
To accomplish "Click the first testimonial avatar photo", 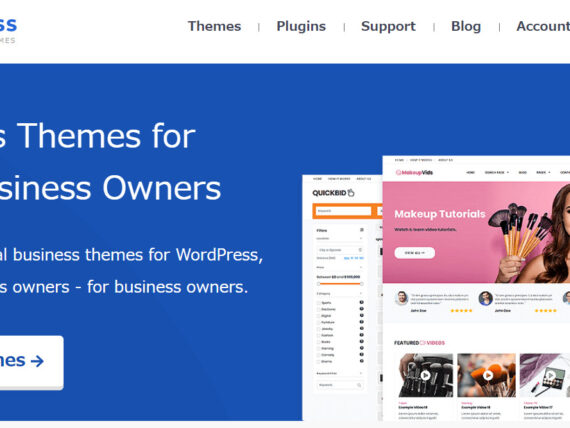I will [401, 298].
